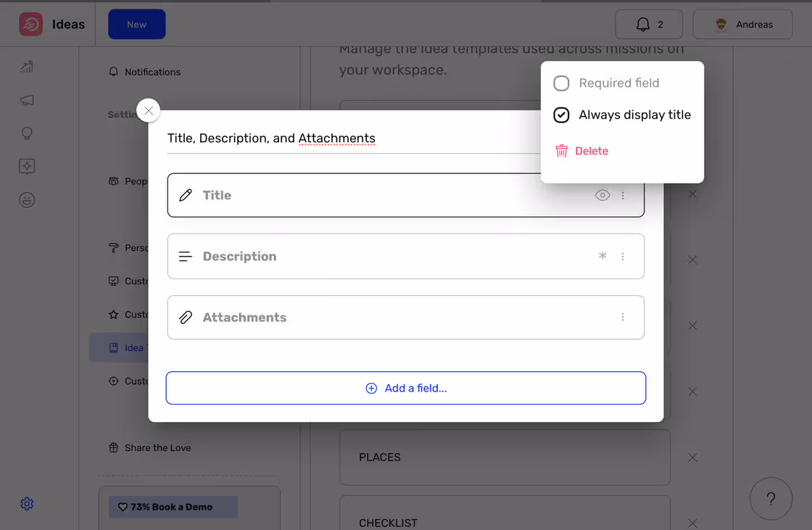Select the lightbulb Ideas icon
The height and width of the screenshot is (530, 812).
tap(27, 133)
